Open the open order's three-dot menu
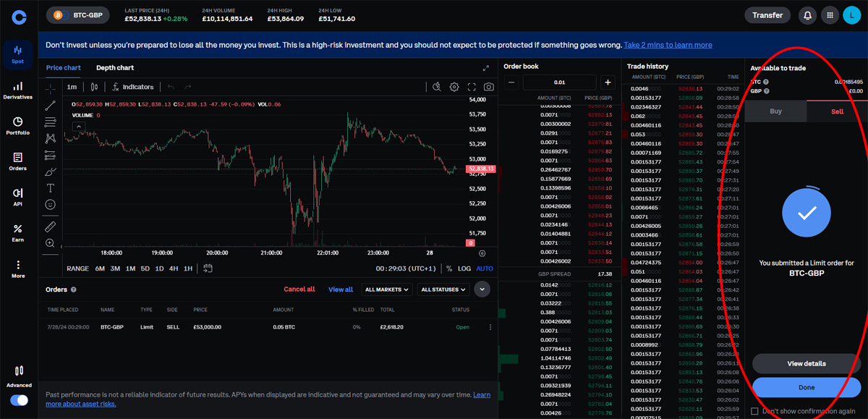 point(490,327)
